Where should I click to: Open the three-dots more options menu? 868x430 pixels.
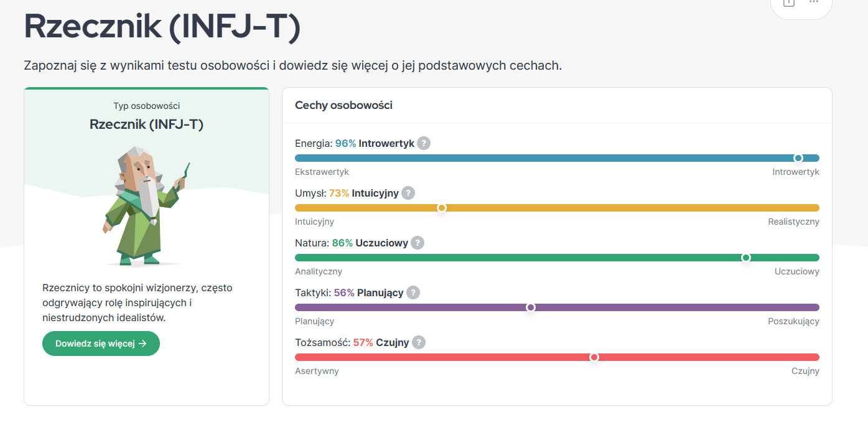814,2
